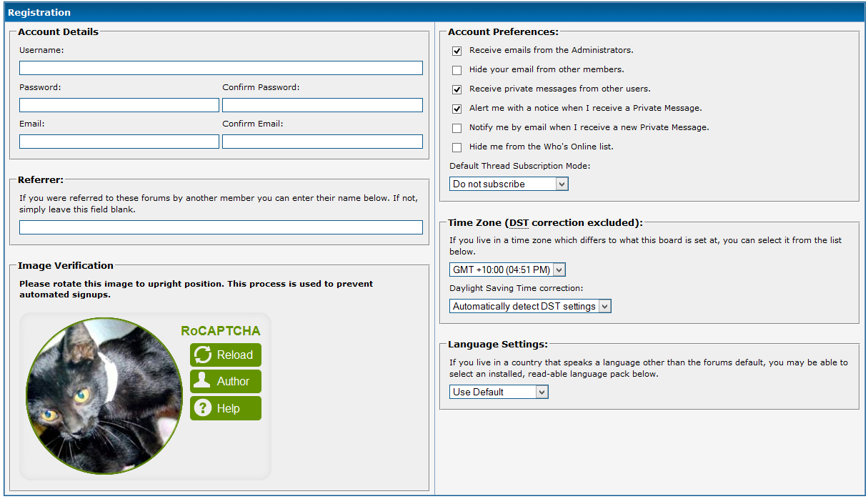Disable Receive private messages from other users
Viewport: 868px width, 499px height.
click(457, 90)
